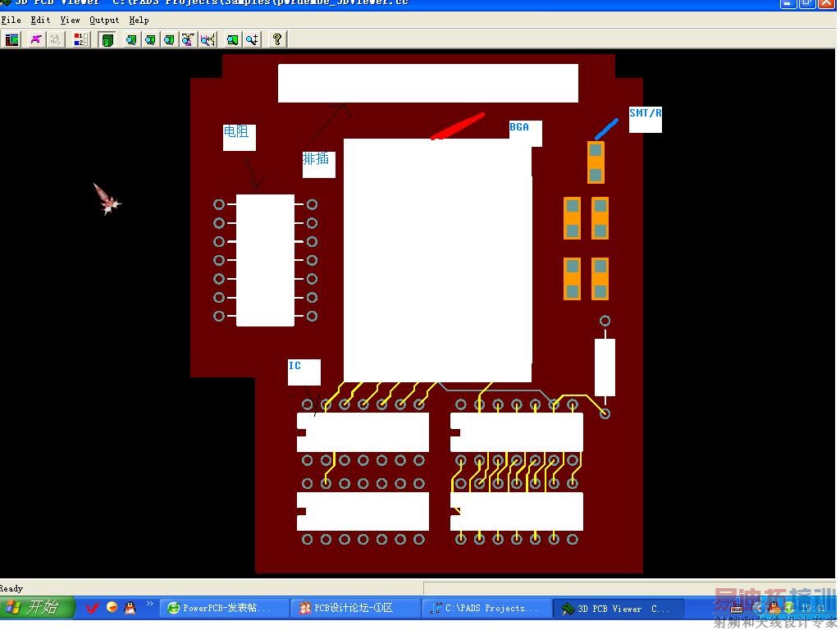Click the window layout icon in the toolbar

[x=11, y=39]
